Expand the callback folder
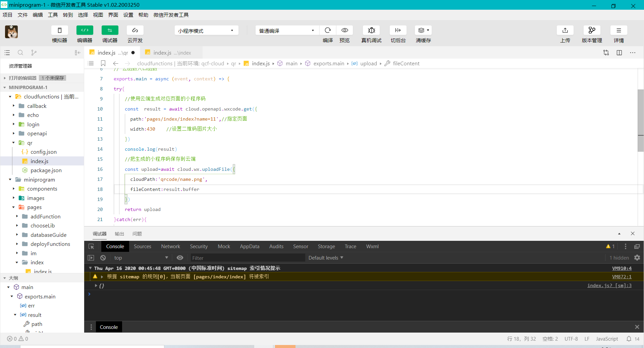The width and height of the screenshot is (644, 348). coord(42,106)
